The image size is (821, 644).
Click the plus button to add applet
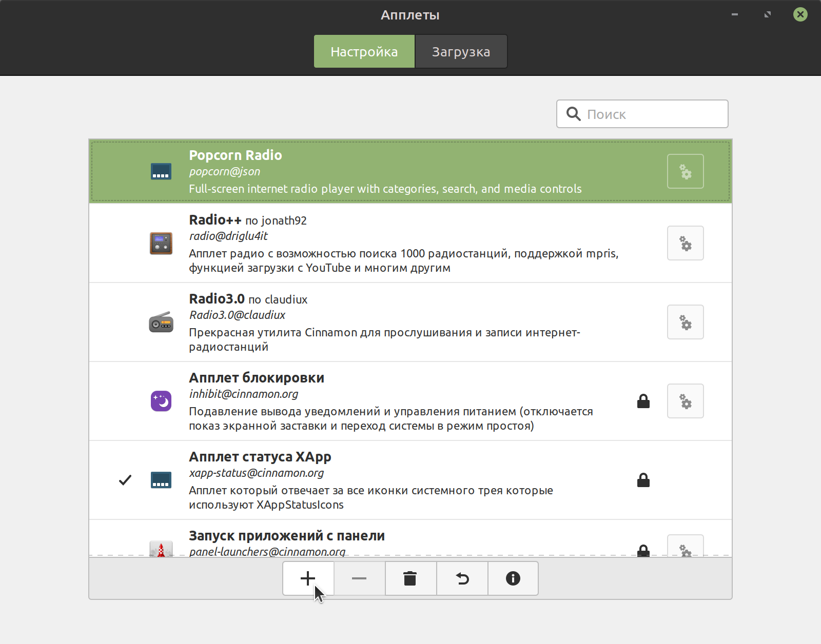(x=308, y=578)
